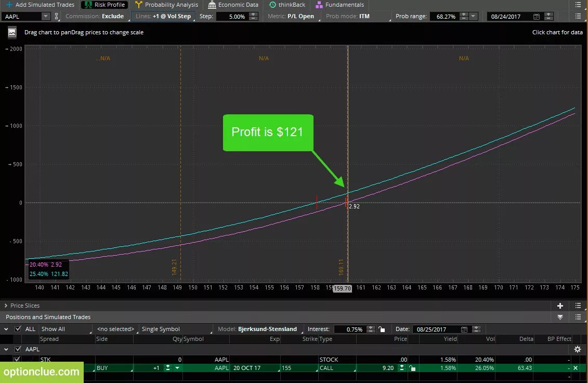The width and height of the screenshot is (588, 383).
Task: Change Model Bjerksund-Stensland selector
Action: click(x=260, y=329)
